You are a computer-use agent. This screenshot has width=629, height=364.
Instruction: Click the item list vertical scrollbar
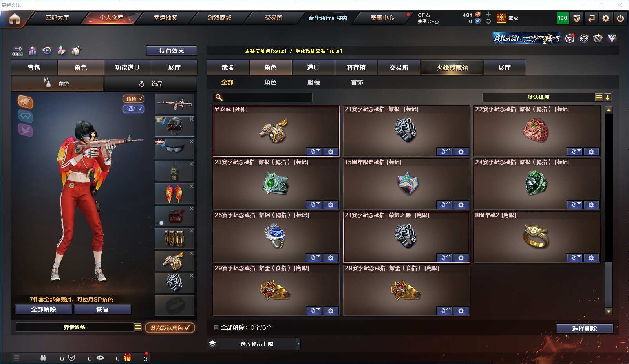coord(609,210)
